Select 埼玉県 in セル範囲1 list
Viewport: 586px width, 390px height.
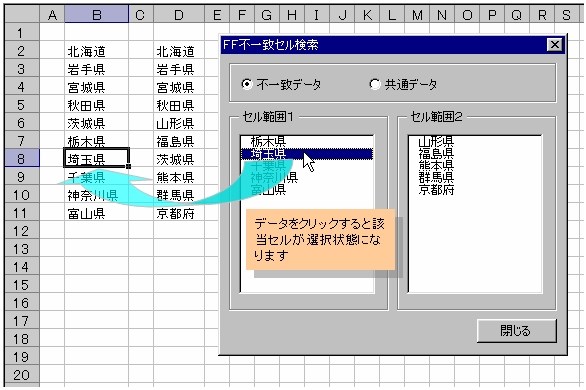(x=306, y=154)
